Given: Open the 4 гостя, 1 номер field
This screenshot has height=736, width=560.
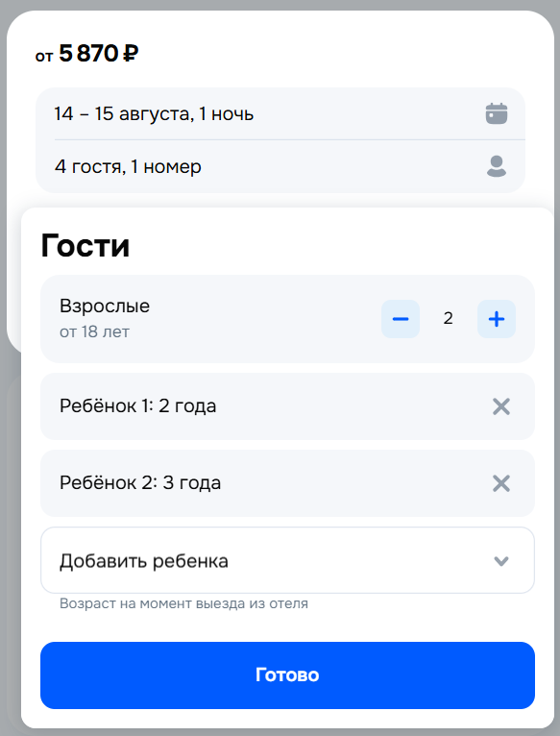Looking at the screenshot, I should click(x=280, y=166).
